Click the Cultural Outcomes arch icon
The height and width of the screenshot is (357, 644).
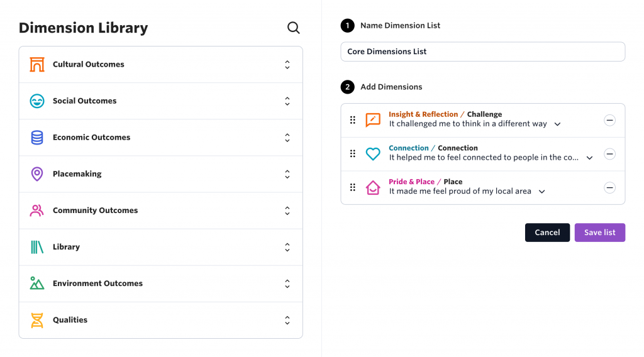37,65
